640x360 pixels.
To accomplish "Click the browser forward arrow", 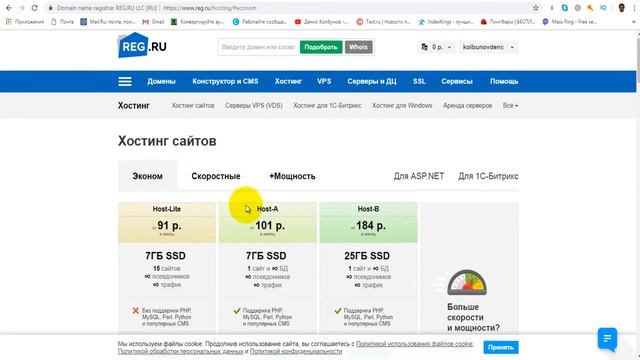I will (21, 8).
